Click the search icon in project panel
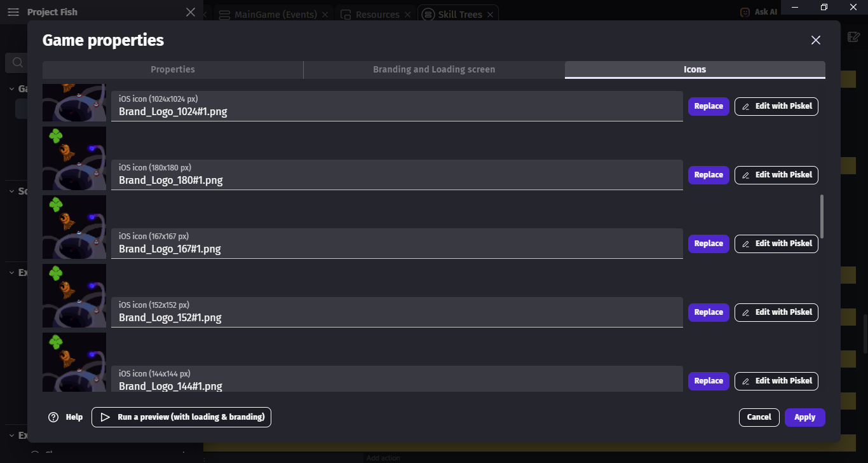Screen dimensions: 868x463 (x=18, y=62)
